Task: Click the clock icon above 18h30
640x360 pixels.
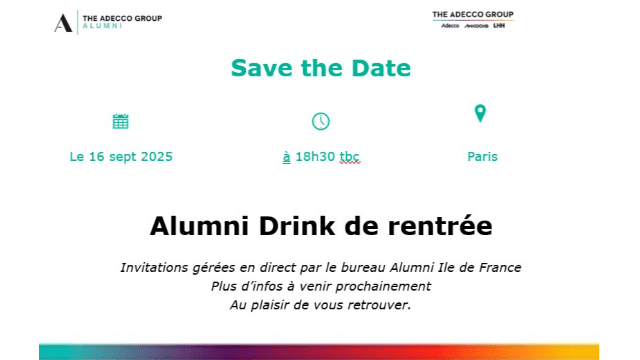Action: [320, 121]
